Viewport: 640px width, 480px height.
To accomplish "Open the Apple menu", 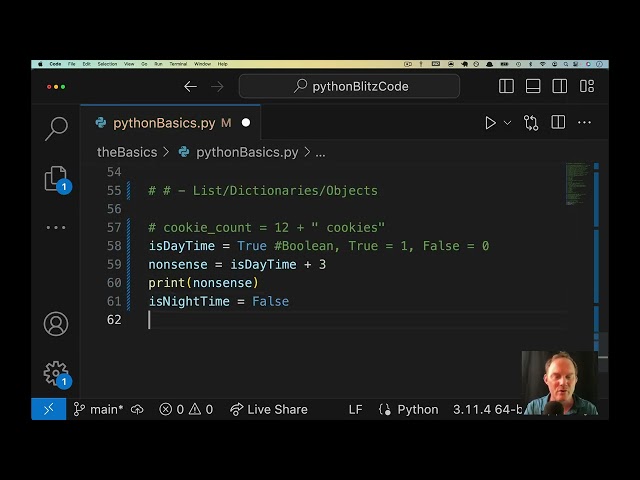I will 40,64.
